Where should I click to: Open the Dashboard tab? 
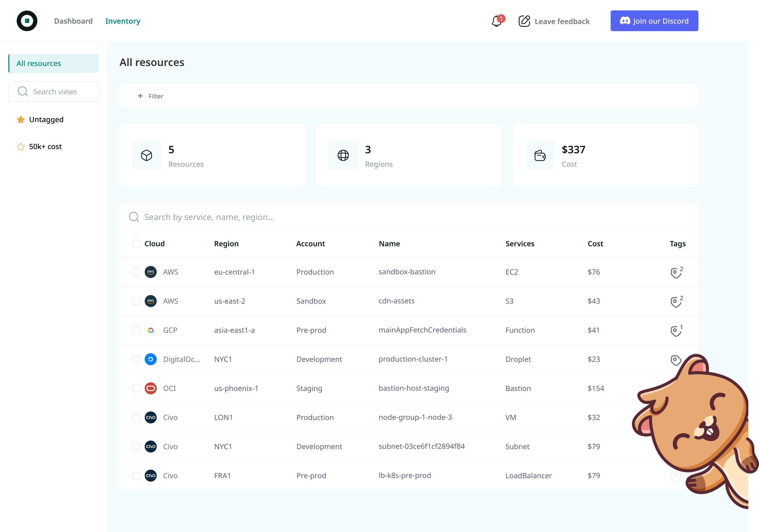click(x=73, y=21)
